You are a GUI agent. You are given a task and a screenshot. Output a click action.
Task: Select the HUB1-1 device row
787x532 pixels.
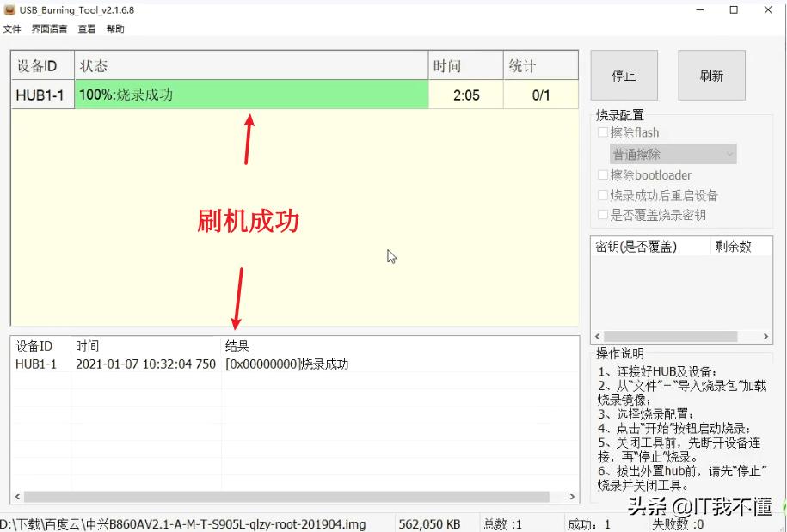point(41,95)
